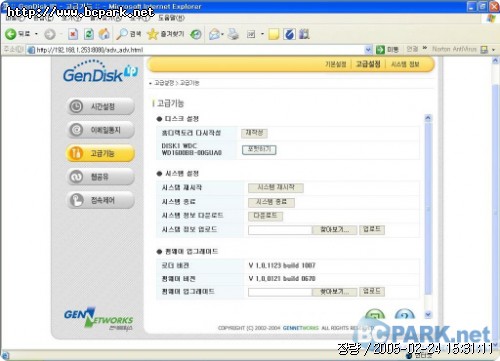The height and width of the screenshot is (361, 500).
Task: Click the 재작성 button for home directory
Action: click(254, 133)
